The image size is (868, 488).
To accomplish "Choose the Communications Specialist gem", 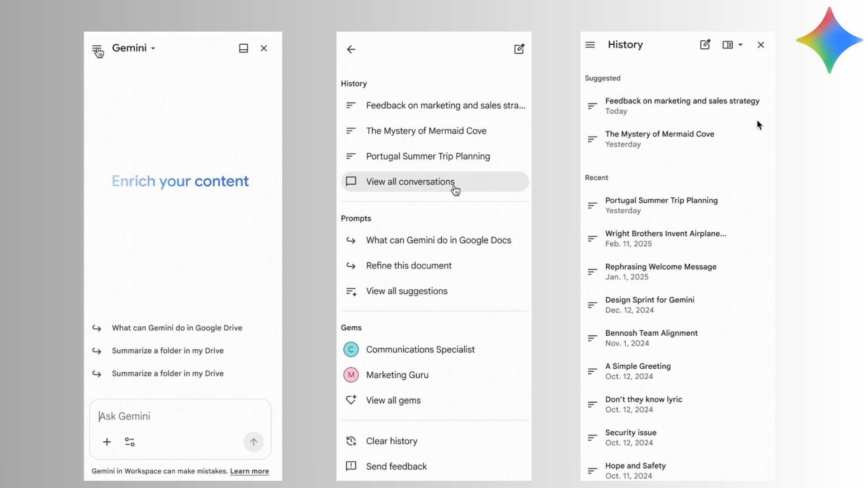I will 420,350.
